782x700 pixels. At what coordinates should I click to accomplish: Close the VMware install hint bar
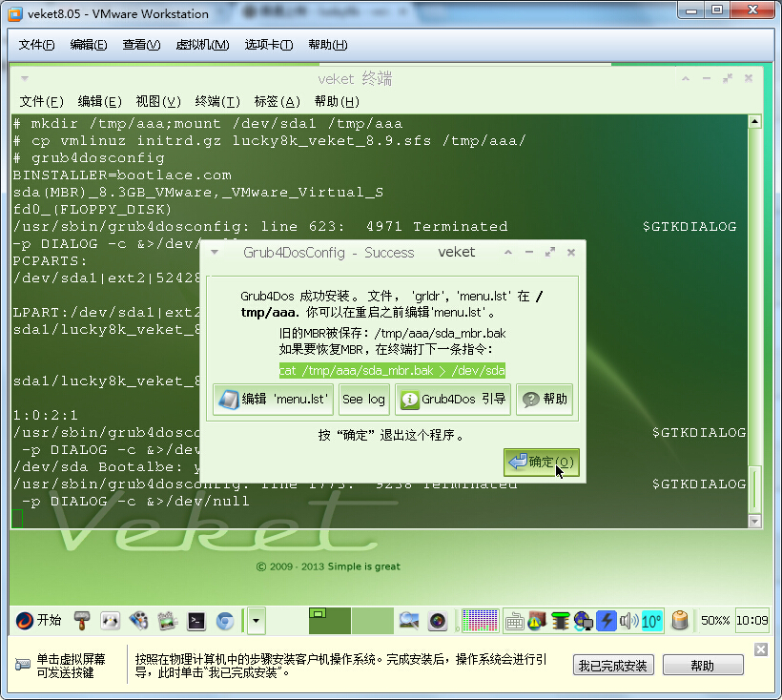pos(761,649)
